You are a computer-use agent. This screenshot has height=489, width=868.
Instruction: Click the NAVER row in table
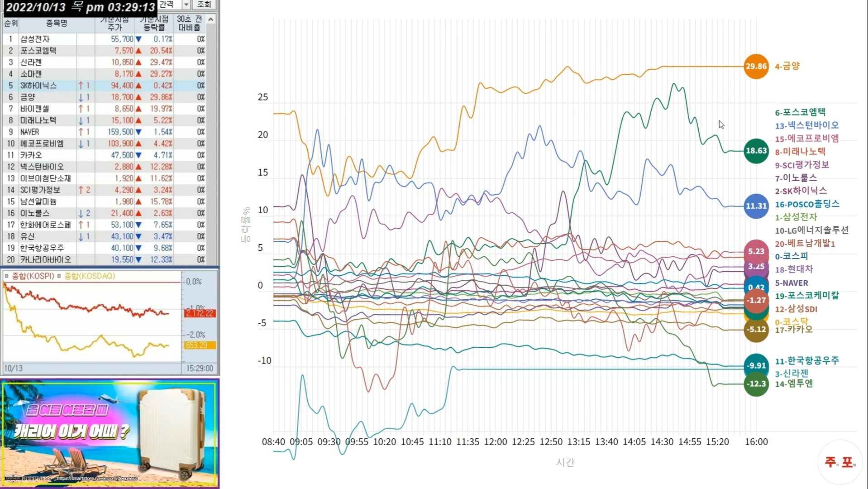[104, 132]
